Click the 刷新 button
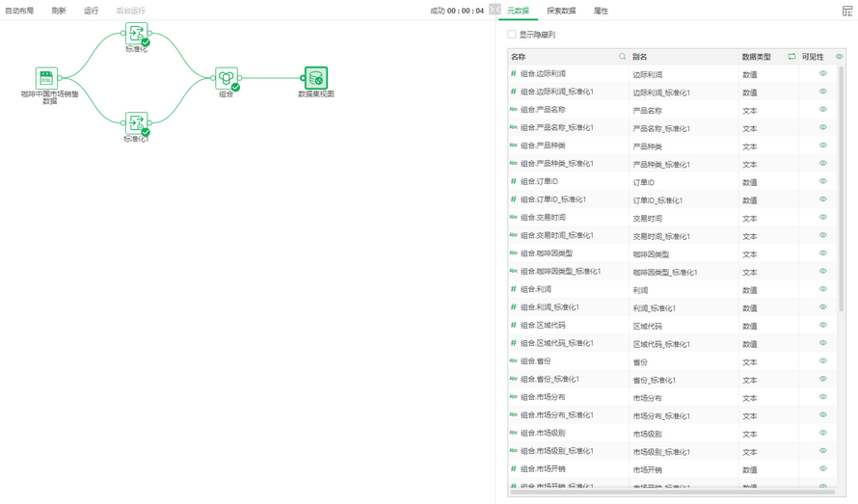The image size is (858, 504). (59, 11)
